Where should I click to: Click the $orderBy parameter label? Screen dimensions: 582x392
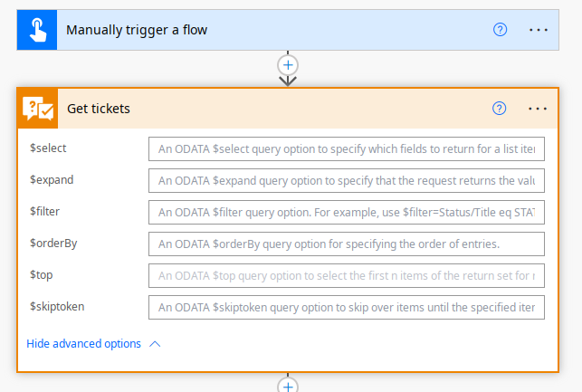pos(52,243)
